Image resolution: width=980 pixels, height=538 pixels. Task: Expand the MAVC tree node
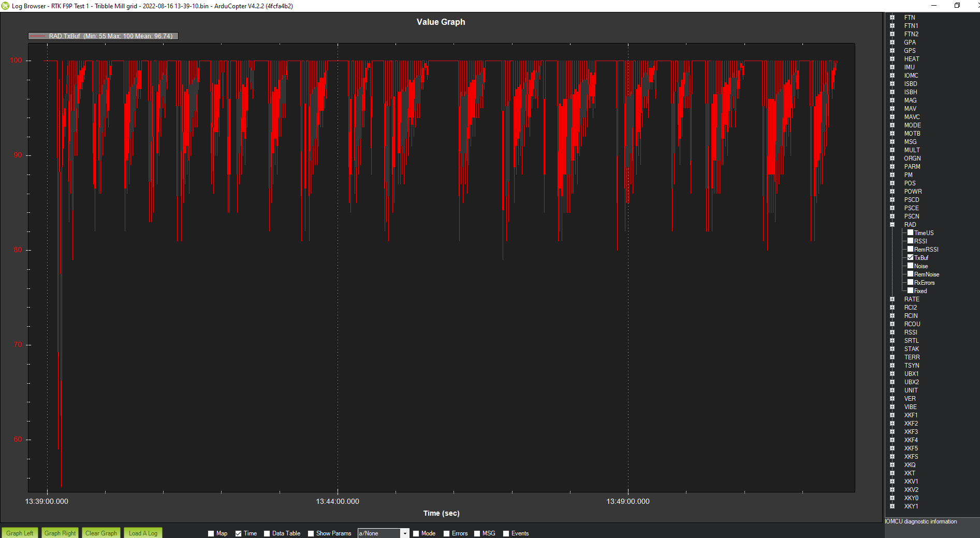pos(892,117)
